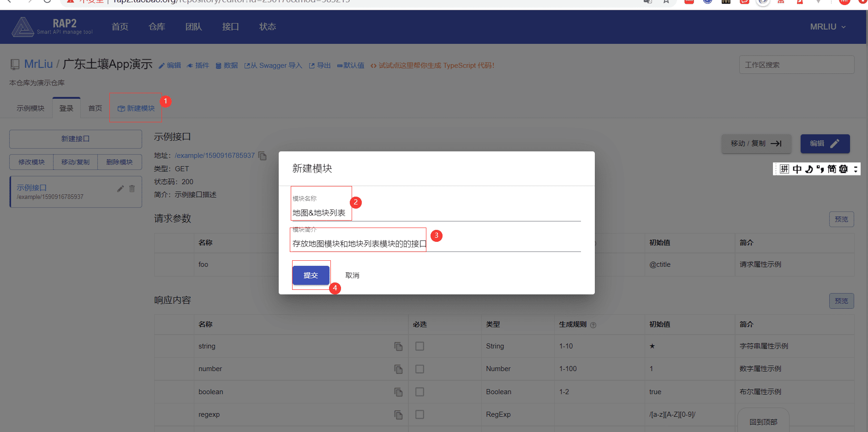Copy the example interface address
The image size is (868, 432).
pyautogui.click(x=263, y=156)
